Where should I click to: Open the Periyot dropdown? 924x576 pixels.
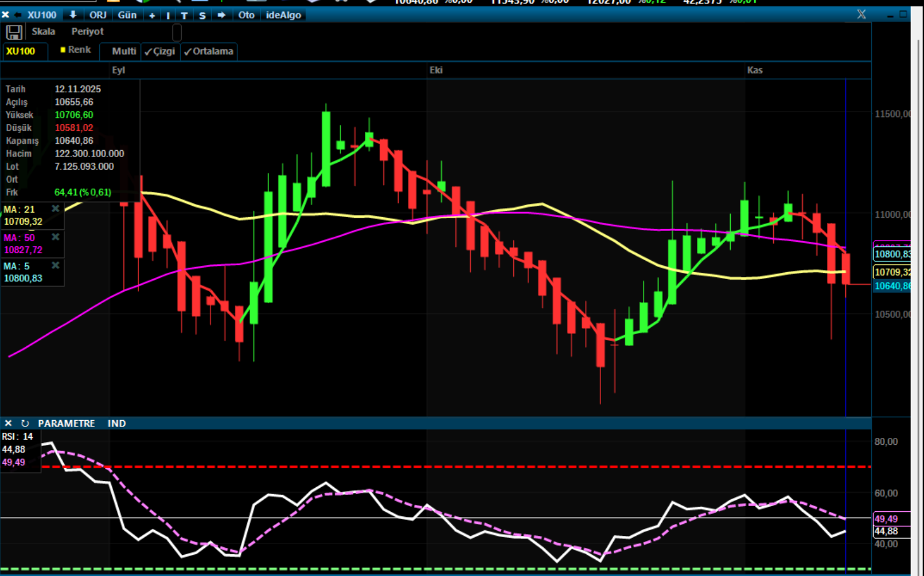coord(87,32)
